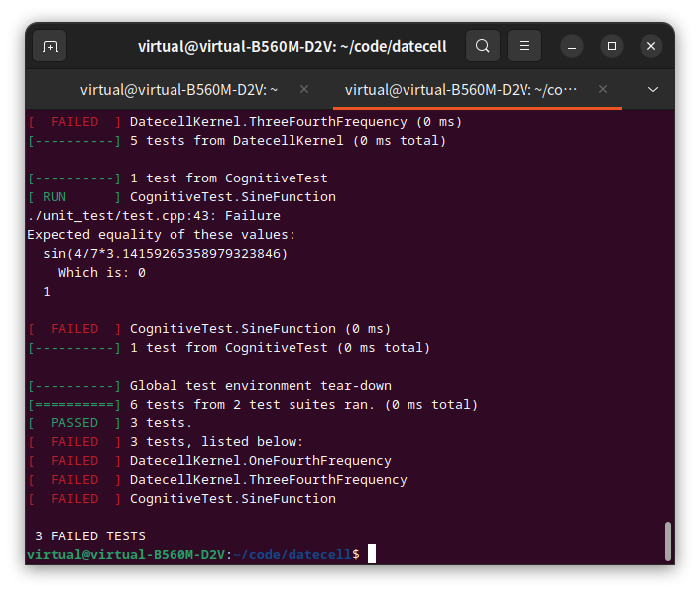Open a new terminal tab
This screenshot has width=700, height=593.
tap(50, 46)
